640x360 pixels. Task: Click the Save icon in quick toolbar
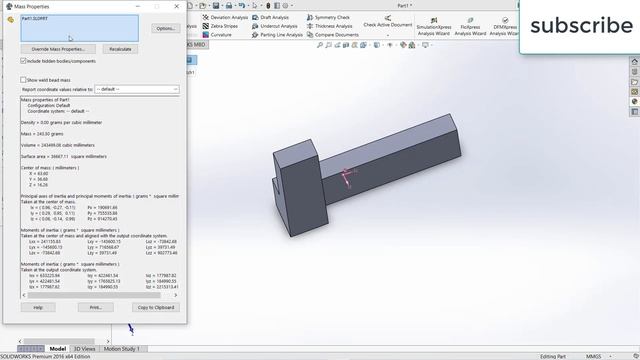click(216, 6)
